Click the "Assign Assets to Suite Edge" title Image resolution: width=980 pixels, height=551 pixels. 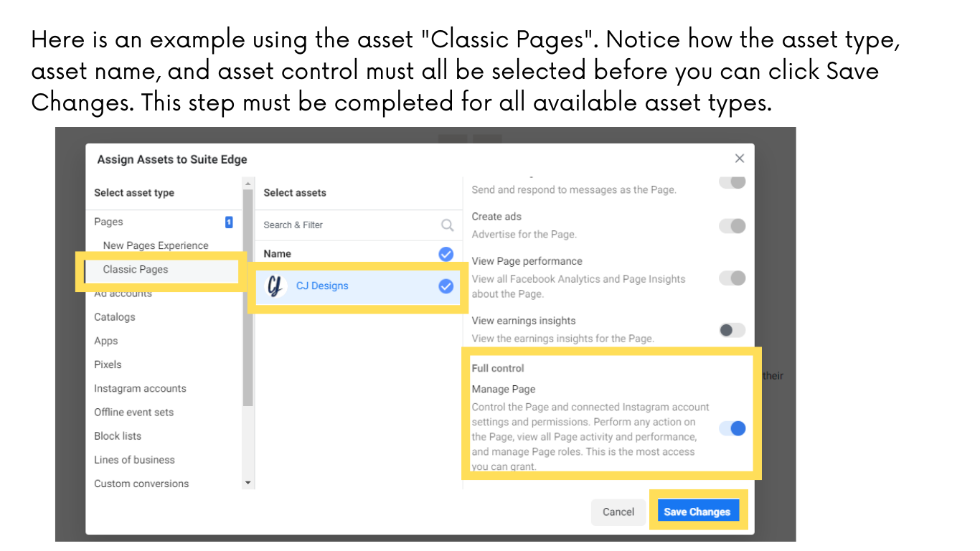coord(172,159)
